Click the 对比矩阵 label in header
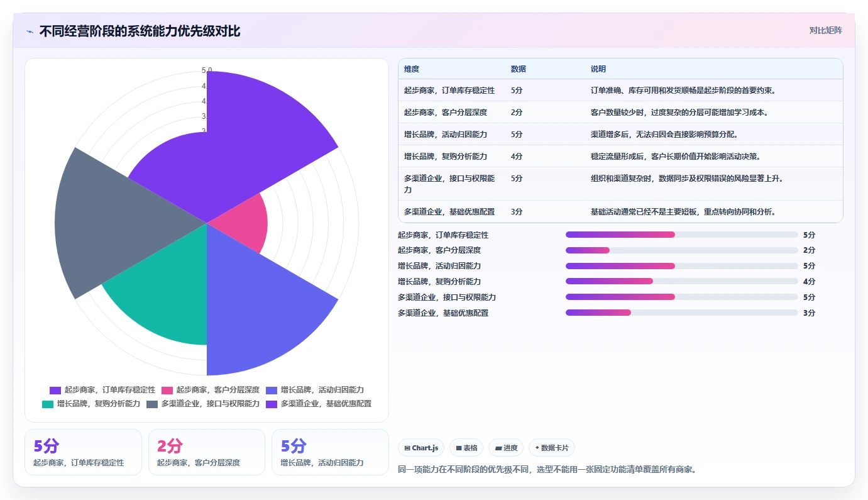868x500 pixels. click(x=825, y=30)
